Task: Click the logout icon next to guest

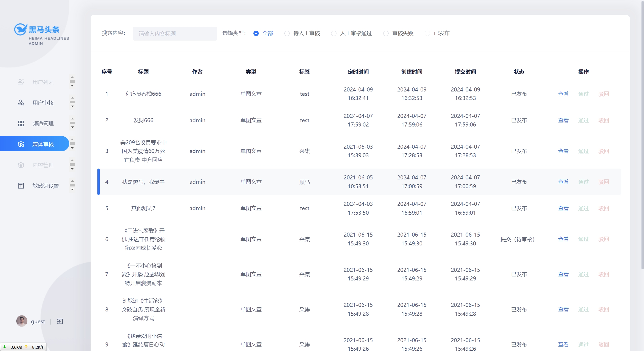Action: pos(60,321)
